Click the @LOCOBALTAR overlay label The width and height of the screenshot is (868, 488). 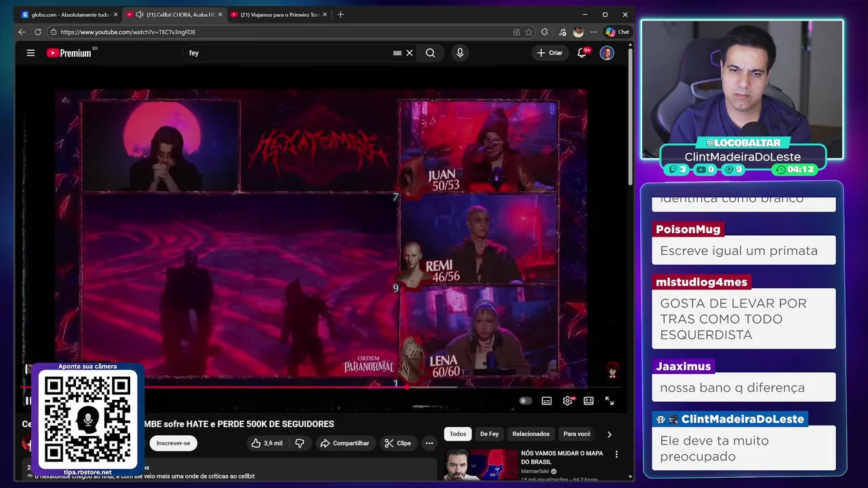743,143
